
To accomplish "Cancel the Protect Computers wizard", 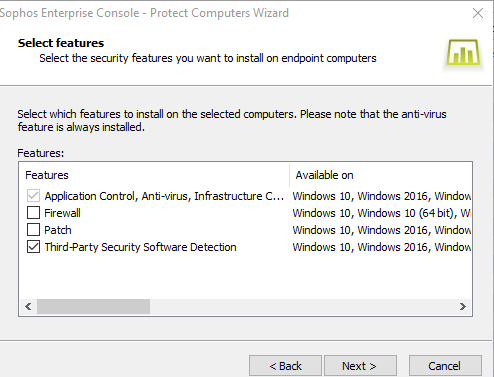I will click(445, 366).
